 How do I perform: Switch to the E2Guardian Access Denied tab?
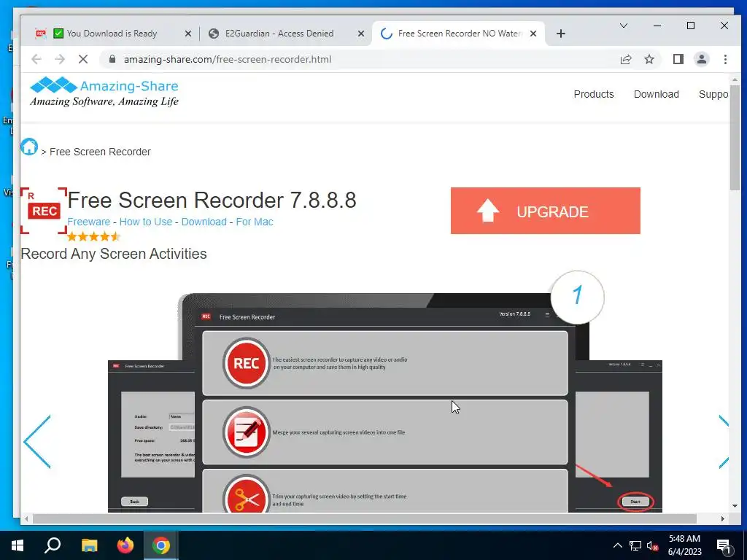click(x=286, y=34)
